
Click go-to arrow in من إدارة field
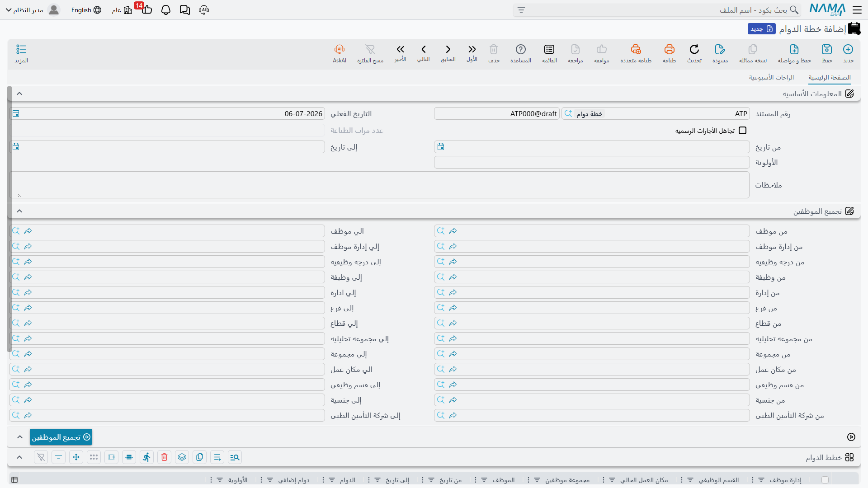[x=453, y=292]
